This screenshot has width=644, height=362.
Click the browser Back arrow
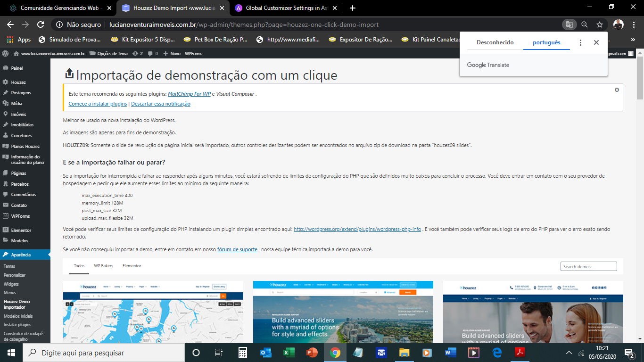point(10,25)
